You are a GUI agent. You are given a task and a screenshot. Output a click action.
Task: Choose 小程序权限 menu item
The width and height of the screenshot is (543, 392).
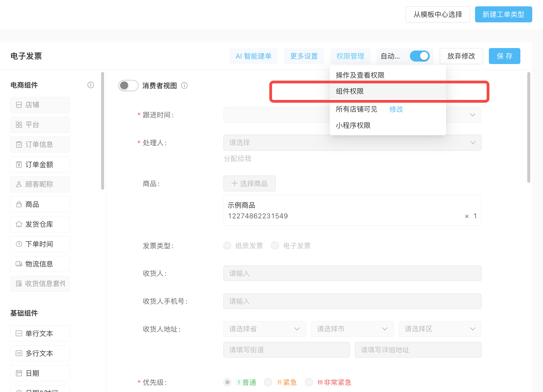388,125
